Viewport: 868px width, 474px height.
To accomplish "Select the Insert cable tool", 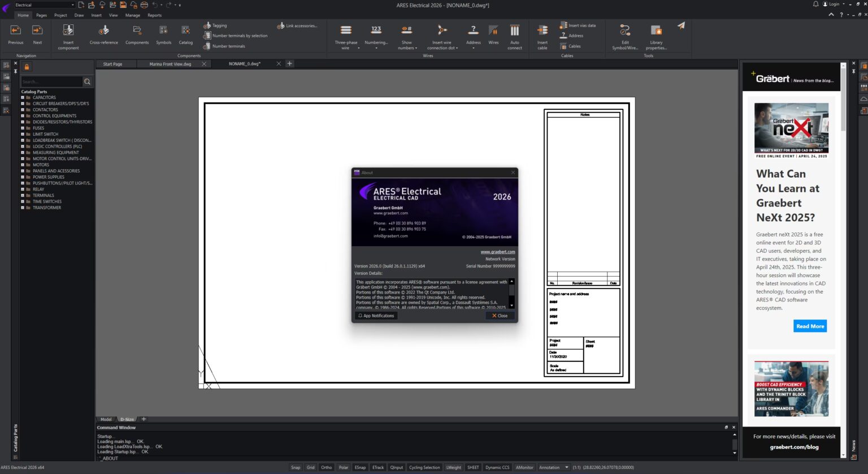I will [542, 31].
